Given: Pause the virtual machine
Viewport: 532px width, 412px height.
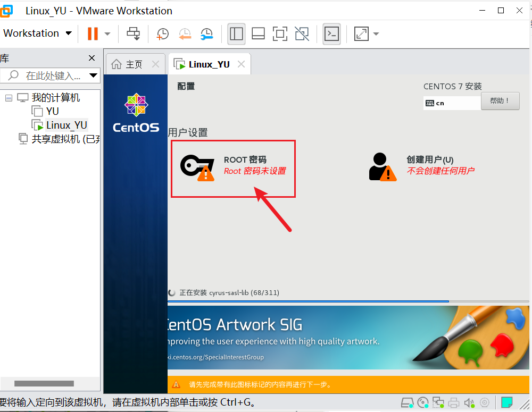Looking at the screenshot, I should (93, 33).
